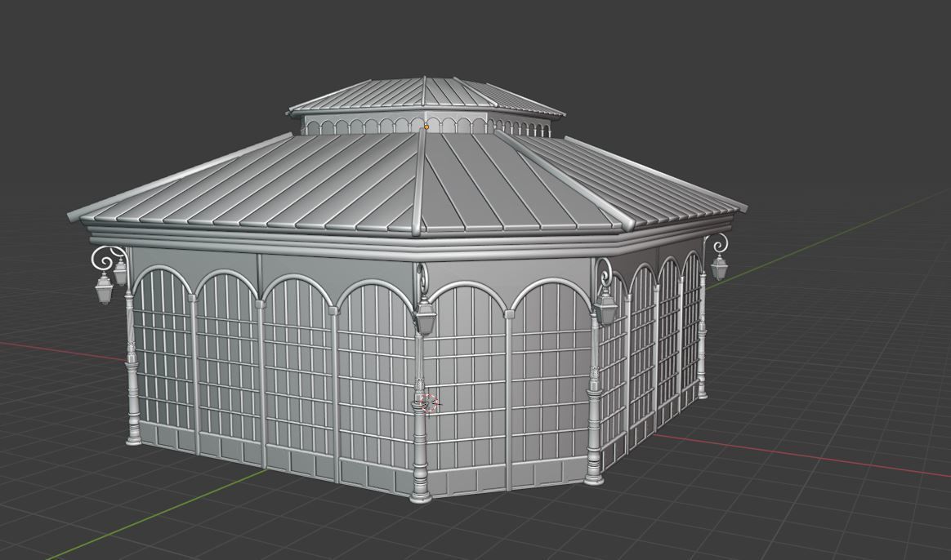Click the orange object origin dot below cupola
The width and height of the screenshot is (951, 560).
tap(426, 127)
